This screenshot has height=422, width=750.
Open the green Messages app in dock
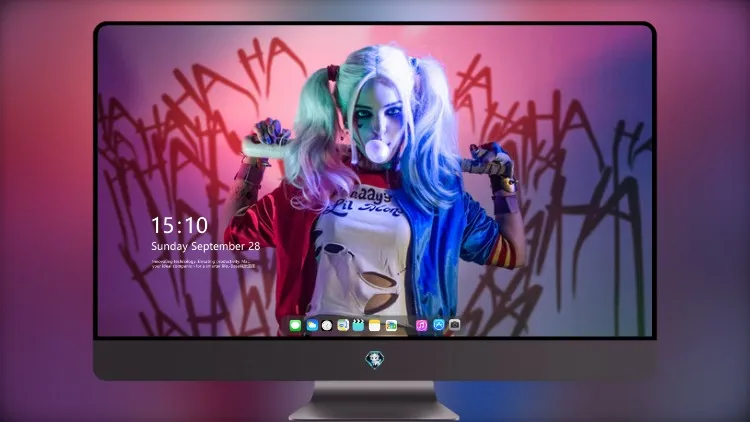click(x=295, y=325)
